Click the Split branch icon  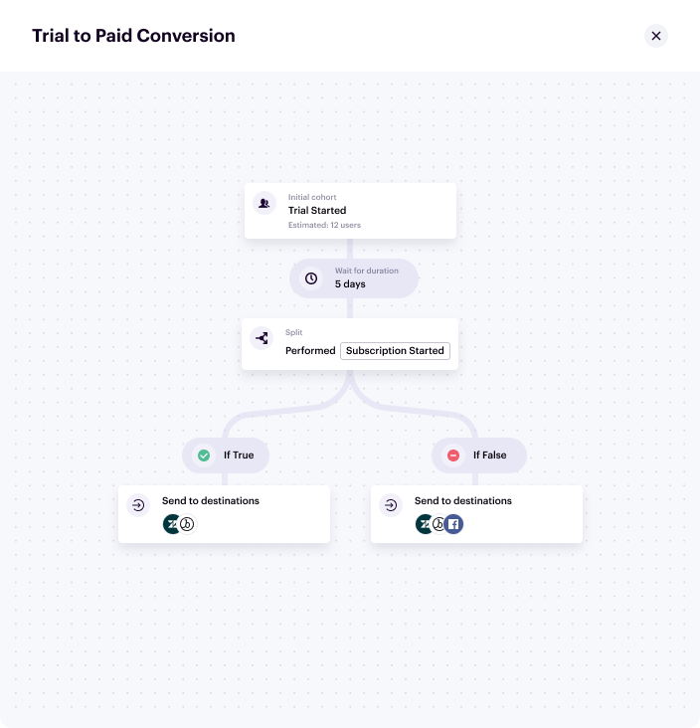pos(262,338)
